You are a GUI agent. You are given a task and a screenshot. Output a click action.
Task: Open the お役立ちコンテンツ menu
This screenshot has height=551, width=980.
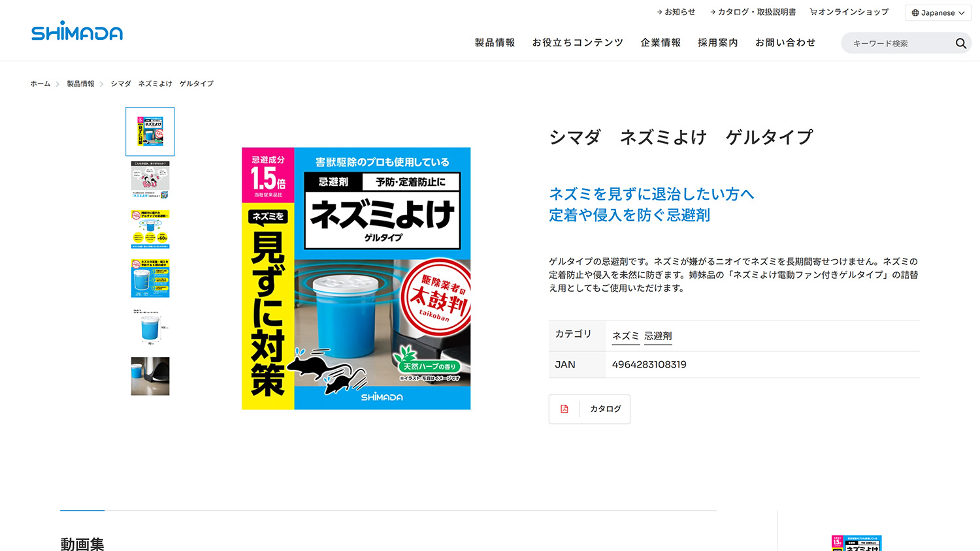[x=578, y=42]
